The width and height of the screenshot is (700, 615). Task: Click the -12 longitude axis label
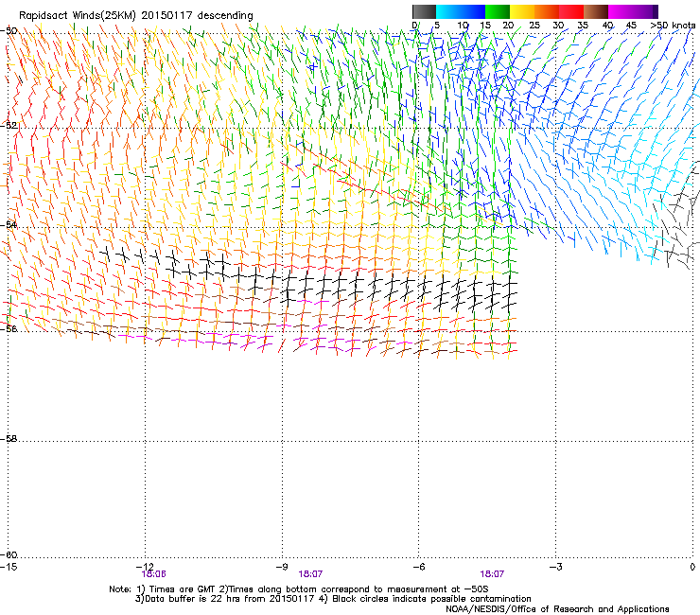[145, 567]
